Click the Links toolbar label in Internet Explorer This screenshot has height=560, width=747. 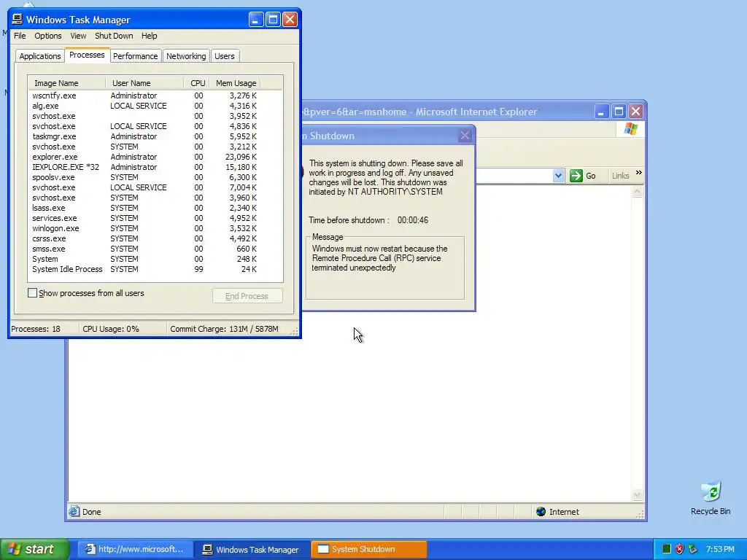(x=620, y=176)
